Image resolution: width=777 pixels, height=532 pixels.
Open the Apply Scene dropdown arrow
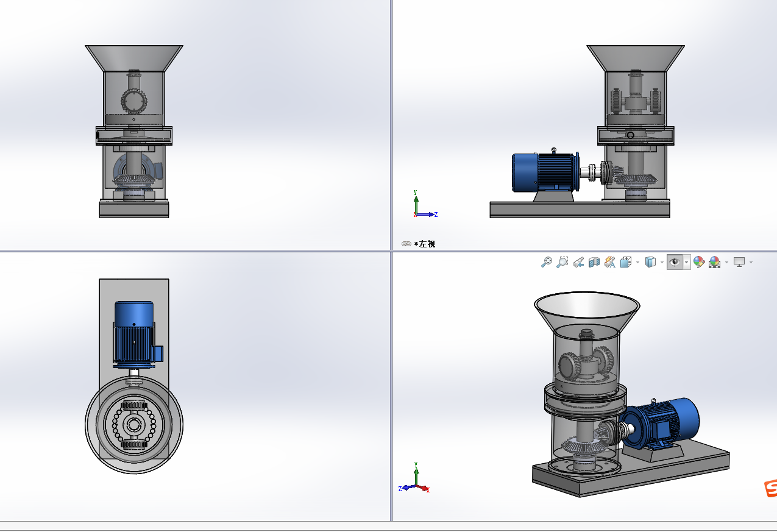(726, 262)
